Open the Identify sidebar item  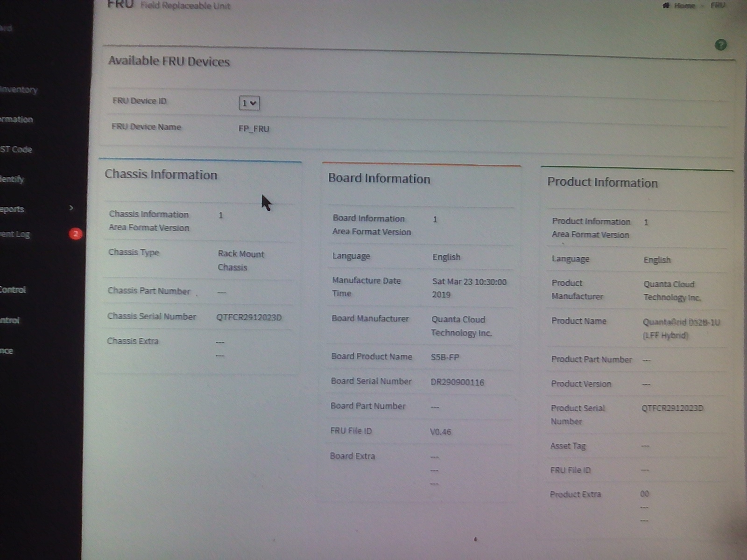pos(12,179)
